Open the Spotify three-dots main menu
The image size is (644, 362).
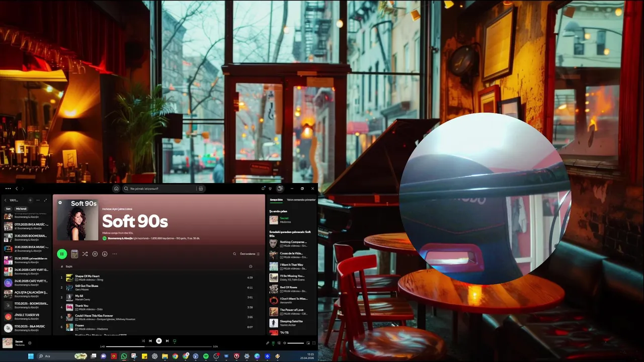(x=8, y=189)
